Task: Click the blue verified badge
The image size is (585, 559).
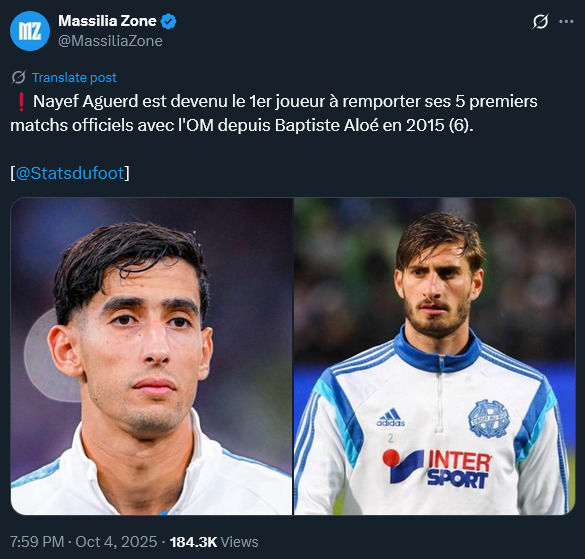Action: (168, 21)
